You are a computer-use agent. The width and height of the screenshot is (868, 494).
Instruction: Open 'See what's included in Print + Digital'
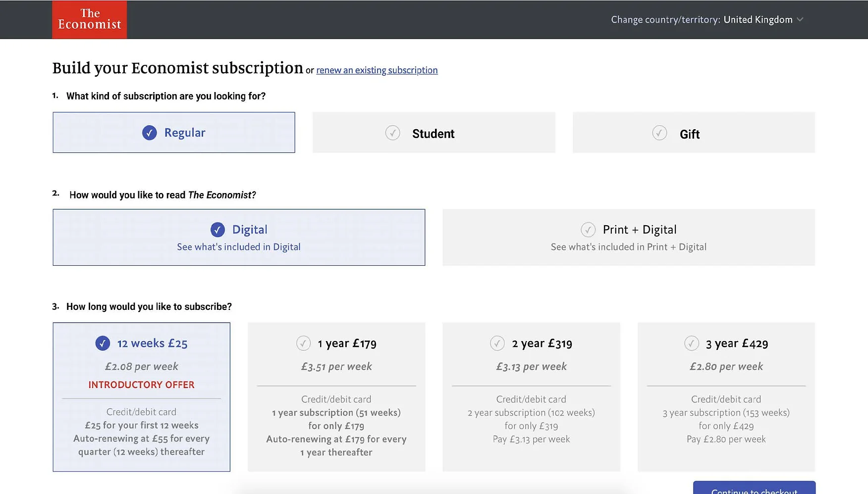pyautogui.click(x=629, y=247)
